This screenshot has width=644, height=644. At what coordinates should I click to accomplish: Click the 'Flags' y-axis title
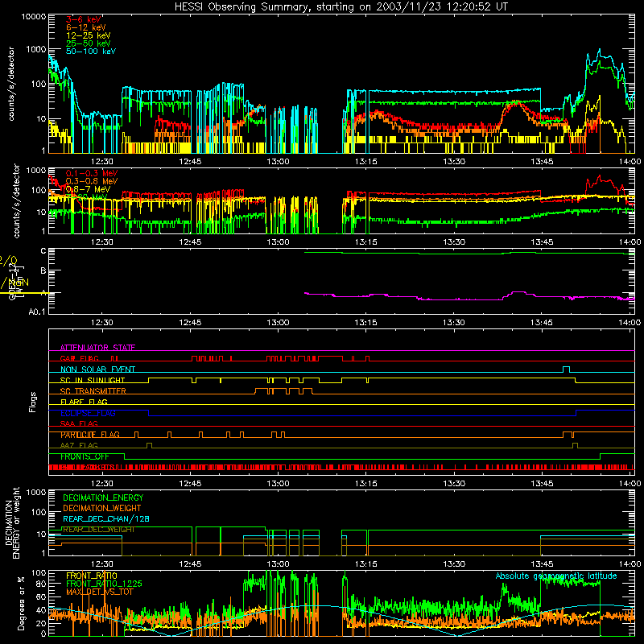pos(32,402)
